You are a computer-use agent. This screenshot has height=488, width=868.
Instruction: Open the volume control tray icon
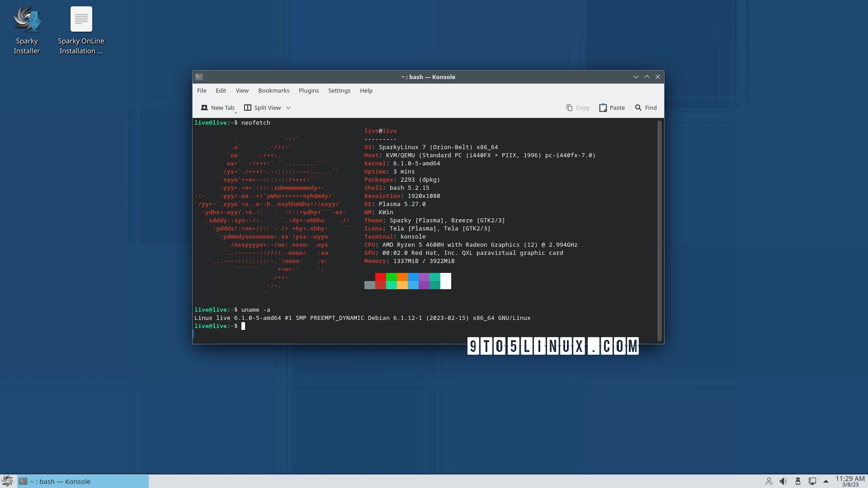[783, 481]
